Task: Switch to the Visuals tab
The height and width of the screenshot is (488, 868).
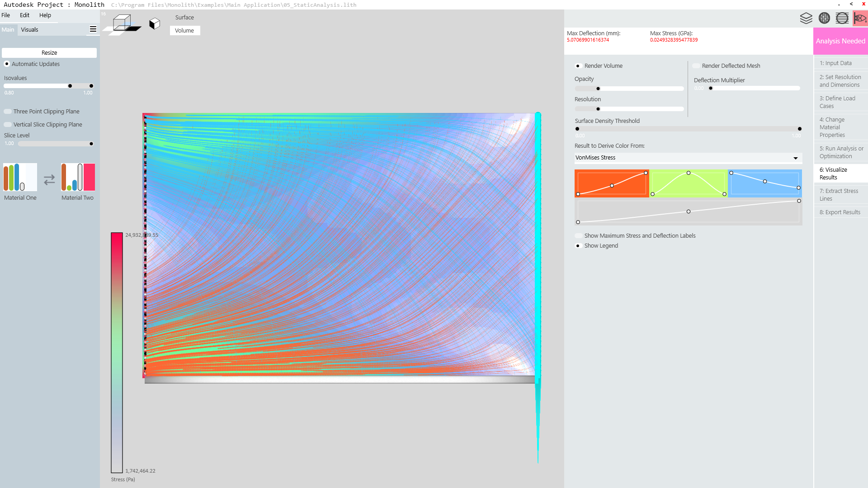Action: pos(29,30)
